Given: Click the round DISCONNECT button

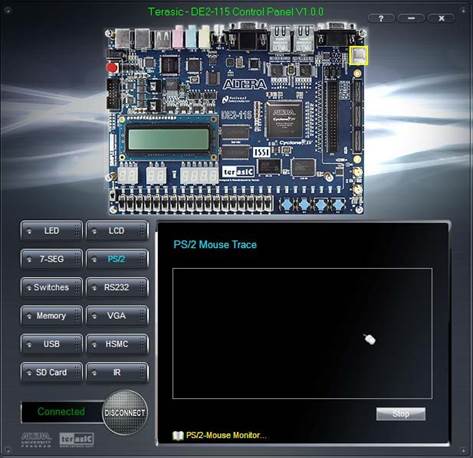Looking at the screenshot, I should tap(125, 413).
